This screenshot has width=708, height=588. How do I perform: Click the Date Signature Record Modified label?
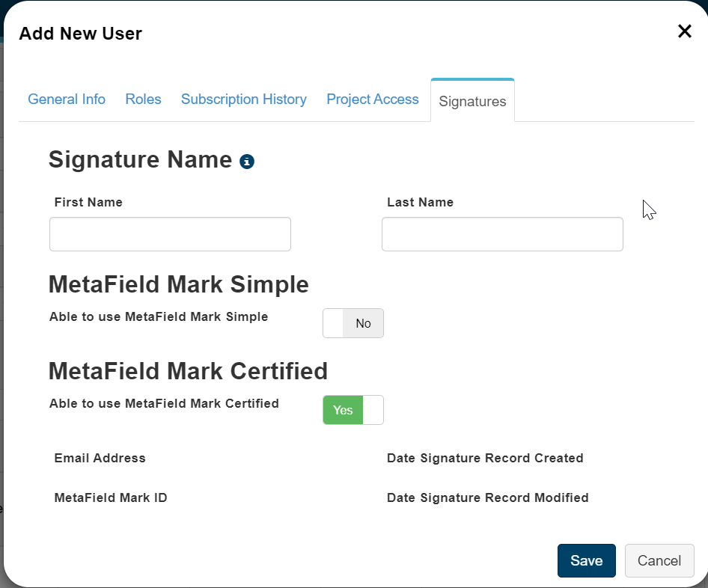click(x=488, y=497)
